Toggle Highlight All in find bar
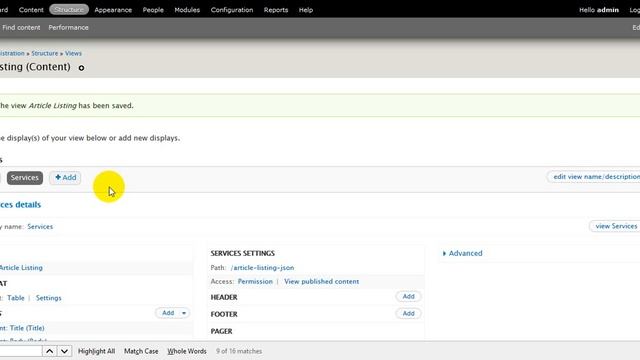 96,351
